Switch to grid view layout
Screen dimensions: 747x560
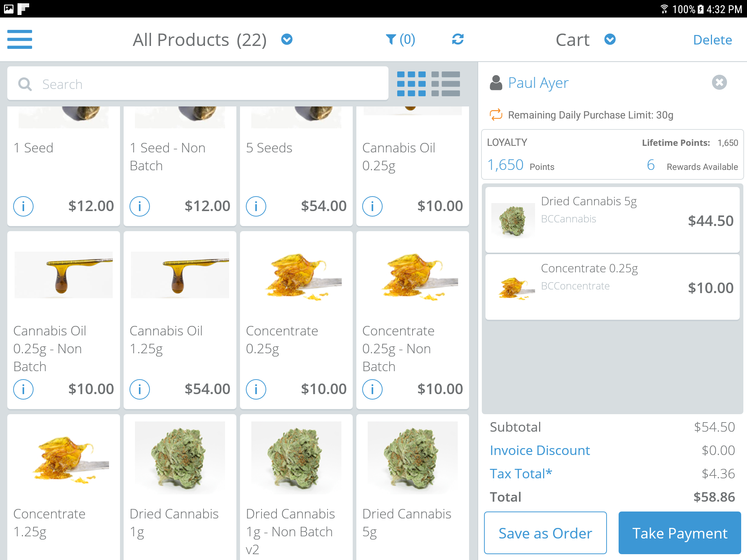point(411,84)
